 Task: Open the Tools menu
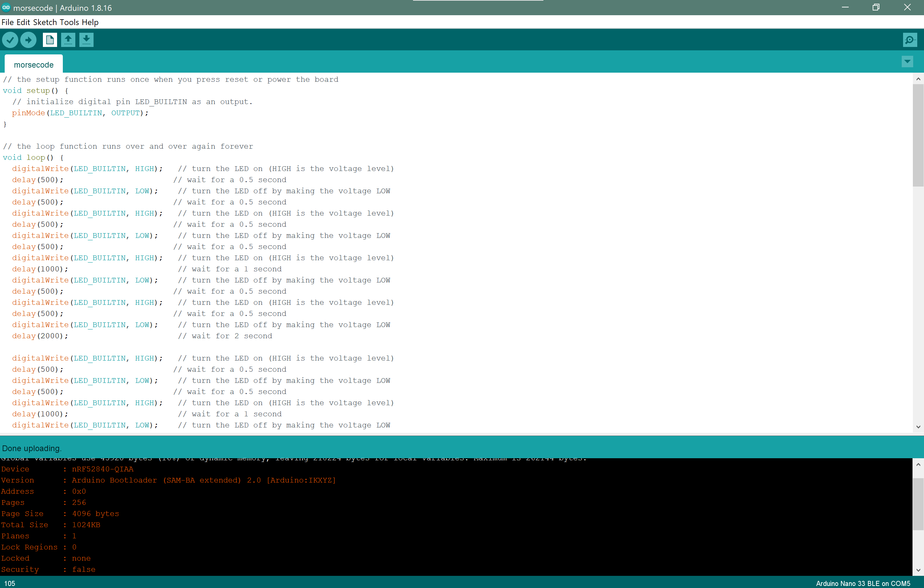click(x=70, y=22)
